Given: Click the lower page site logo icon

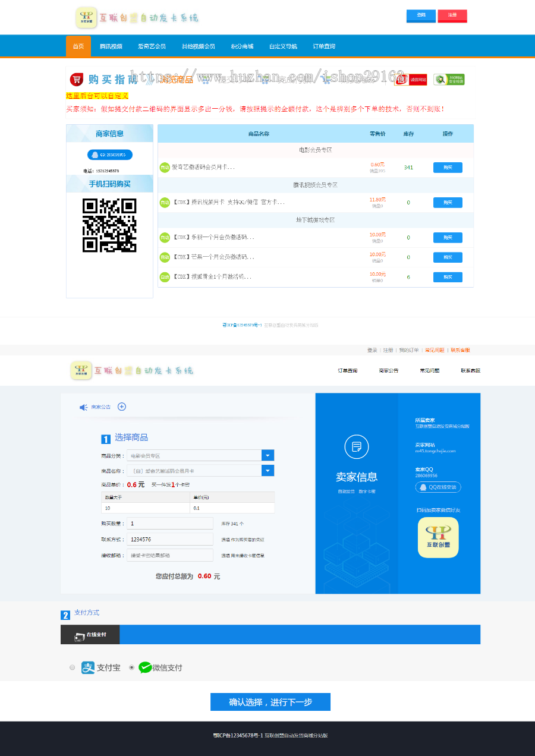Looking at the screenshot, I should pyautogui.click(x=81, y=370).
